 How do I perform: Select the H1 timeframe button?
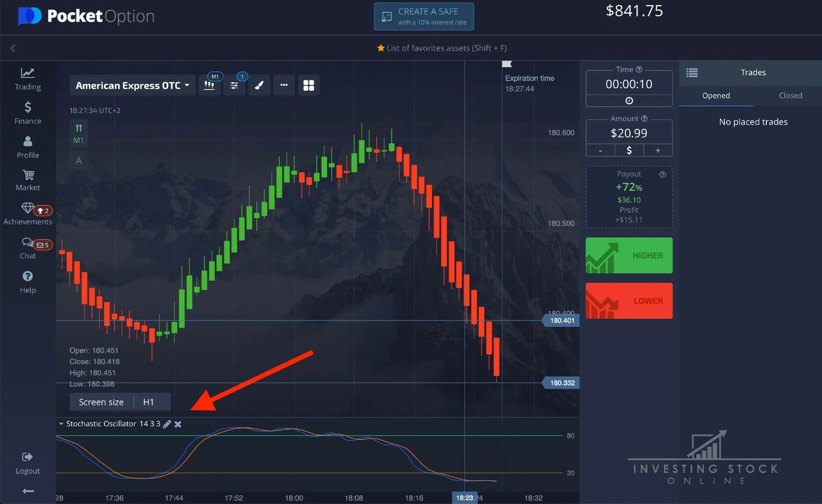(149, 402)
